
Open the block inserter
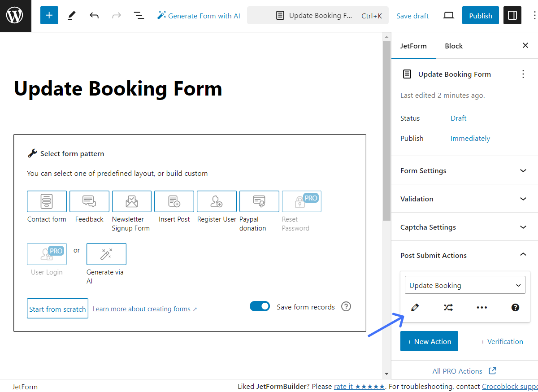(49, 15)
